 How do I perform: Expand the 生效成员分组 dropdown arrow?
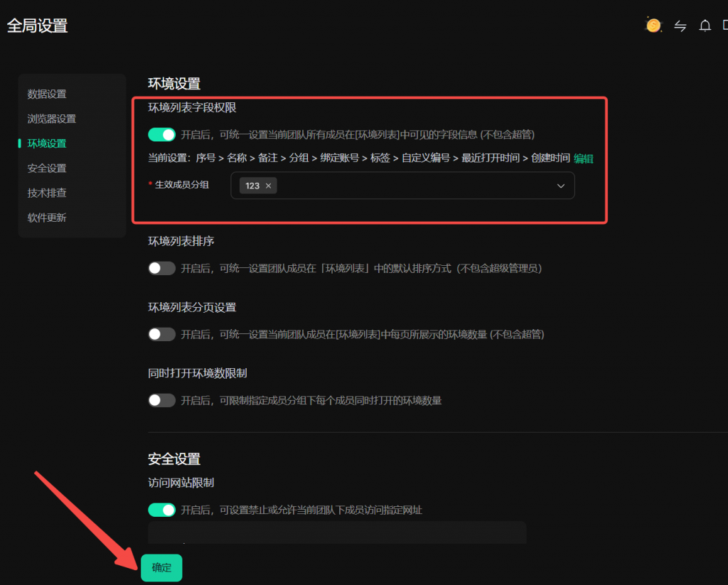(561, 186)
